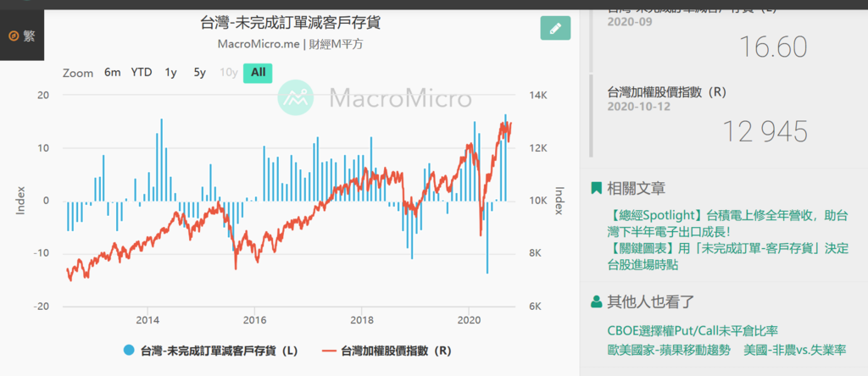Open CBOE選擇權Put/Call未平倉比率 link

(x=693, y=330)
